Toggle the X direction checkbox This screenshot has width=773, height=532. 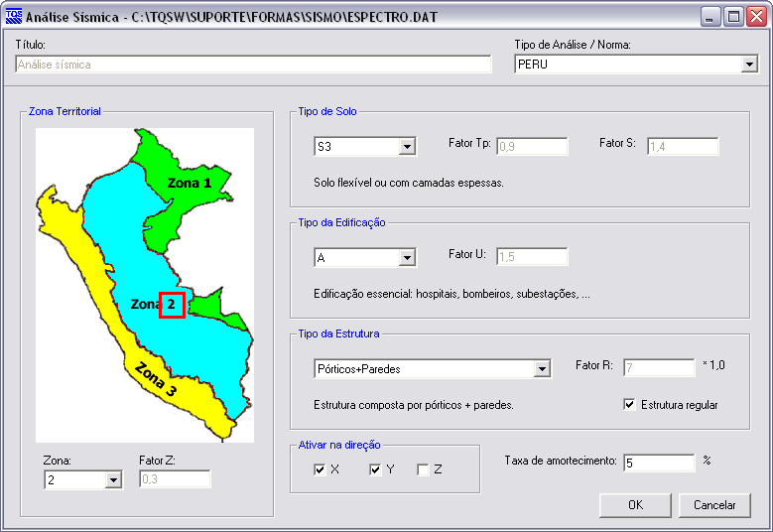click(x=320, y=469)
